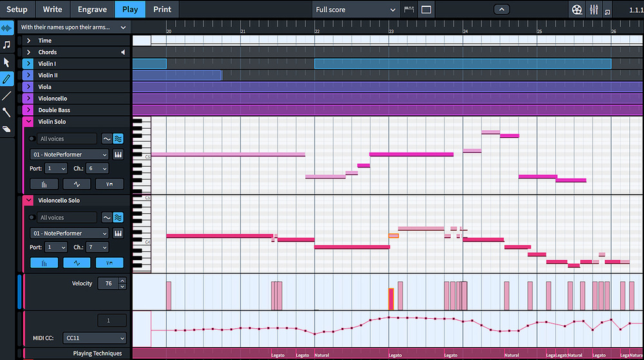Viewport: 644px width, 360px height.
Task: Select the arrow selection tool
Action: point(7,62)
